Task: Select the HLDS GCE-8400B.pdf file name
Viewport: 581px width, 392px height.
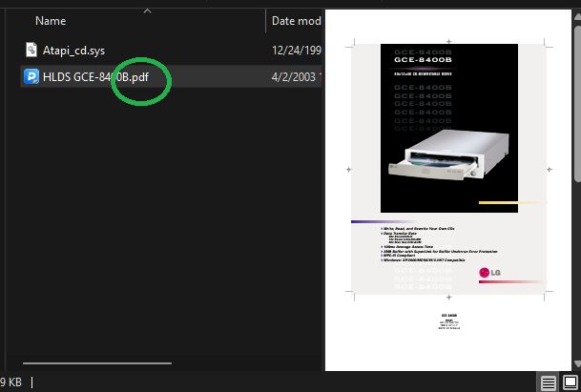Action: [x=95, y=77]
